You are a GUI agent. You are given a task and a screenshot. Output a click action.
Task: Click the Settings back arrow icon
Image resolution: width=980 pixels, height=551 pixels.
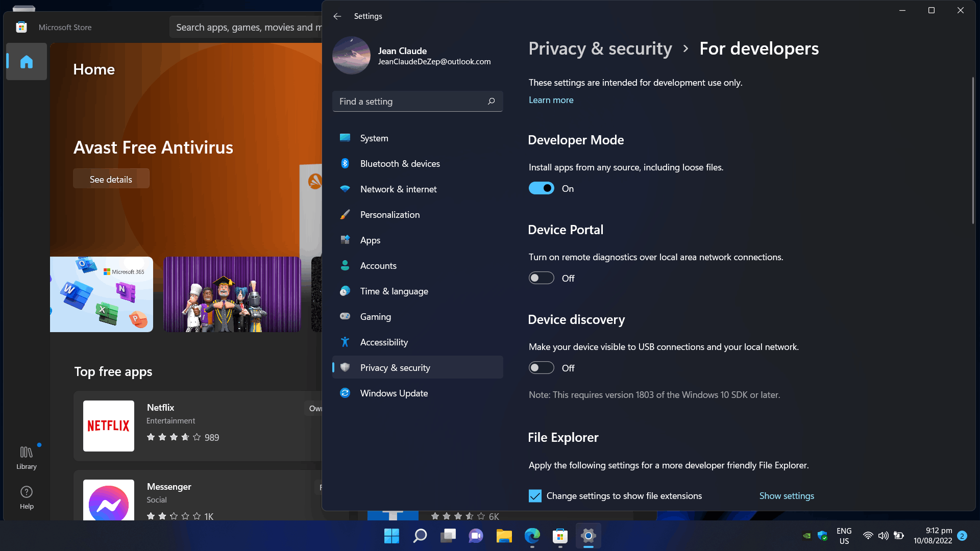click(x=337, y=16)
